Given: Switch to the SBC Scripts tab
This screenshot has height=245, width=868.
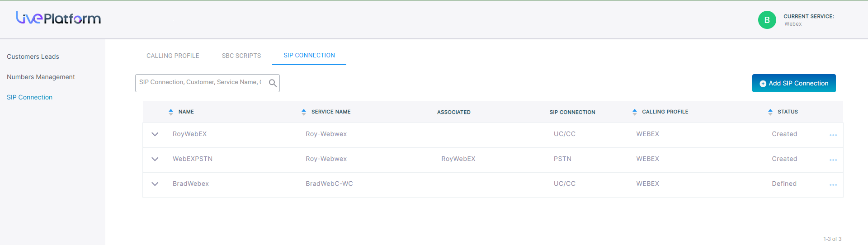Looking at the screenshot, I should coord(241,56).
